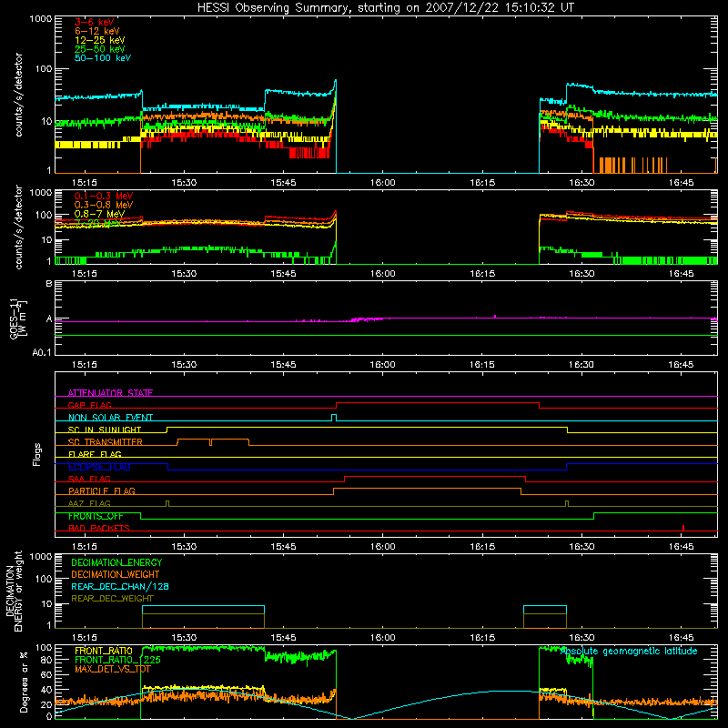Click the REAR_DEC_CHAN/128 legend label

(x=120, y=586)
